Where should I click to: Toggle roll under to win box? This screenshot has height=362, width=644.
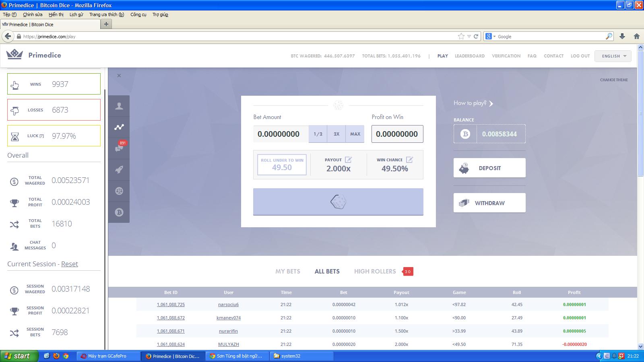(282, 165)
